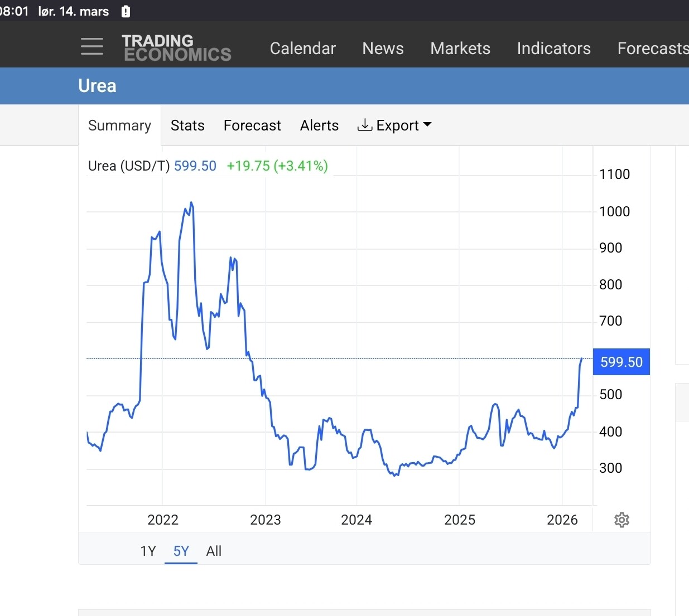Open chart settings gear icon
The width and height of the screenshot is (689, 616).
pyautogui.click(x=621, y=520)
